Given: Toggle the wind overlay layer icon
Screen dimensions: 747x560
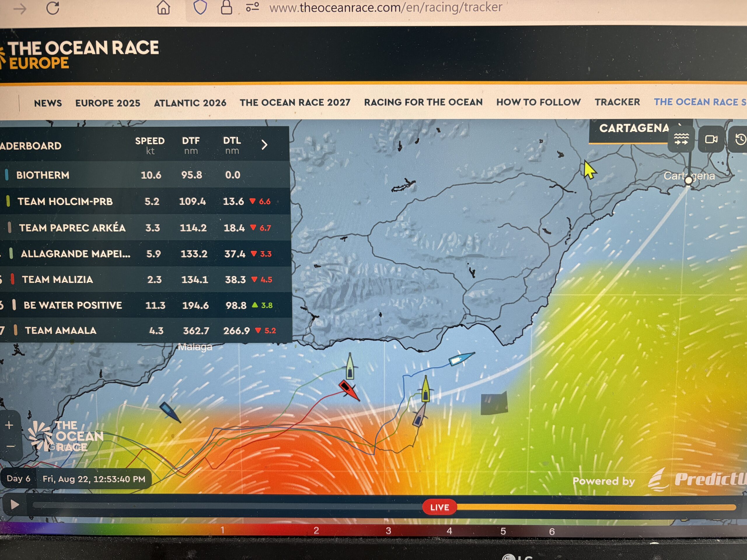Looking at the screenshot, I should [x=681, y=139].
